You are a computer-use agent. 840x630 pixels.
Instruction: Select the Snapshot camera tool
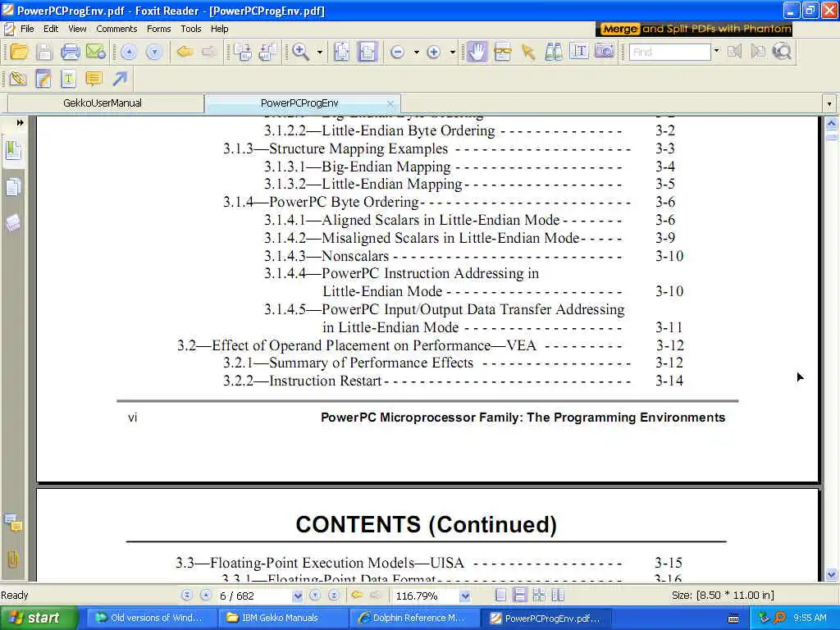pos(605,52)
